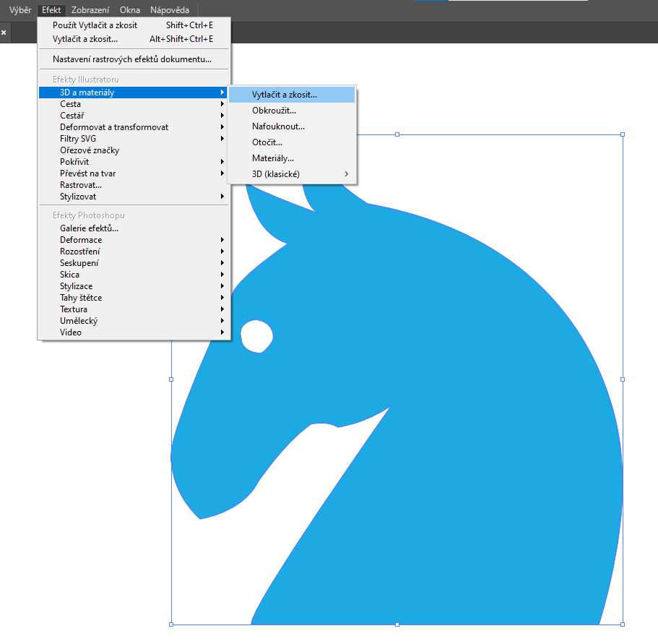The image size is (658, 644).
Task: Open the Zobrazení menu
Action: tap(90, 10)
